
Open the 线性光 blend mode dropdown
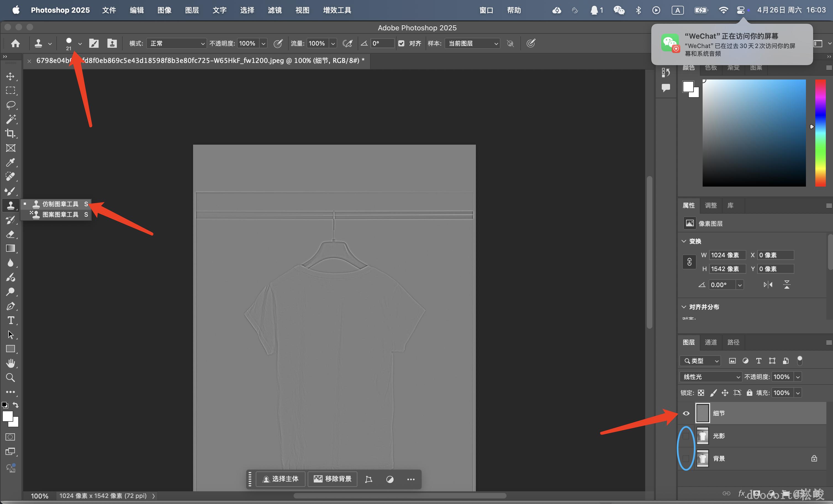pos(710,377)
